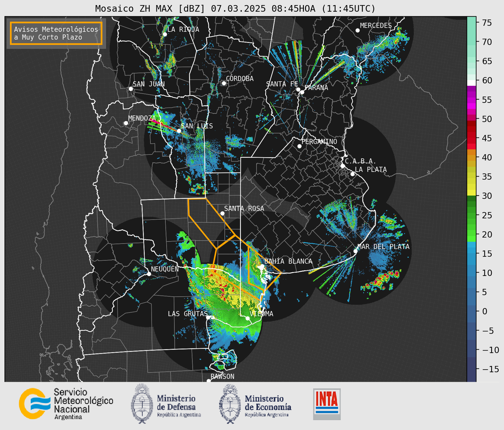Click the SANTA ROSA label
The width and height of the screenshot is (504, 430).
[x=244, y=208]
